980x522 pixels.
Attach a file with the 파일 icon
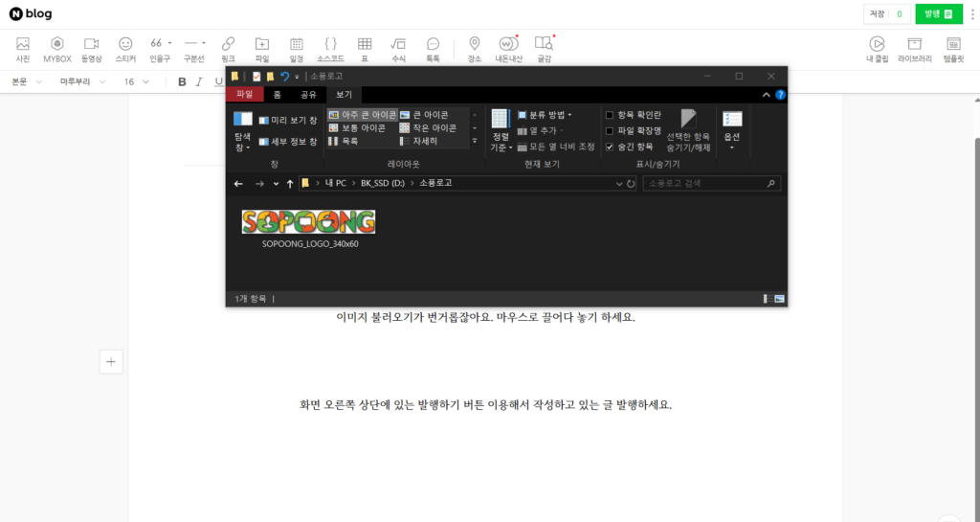coord(262,50)
